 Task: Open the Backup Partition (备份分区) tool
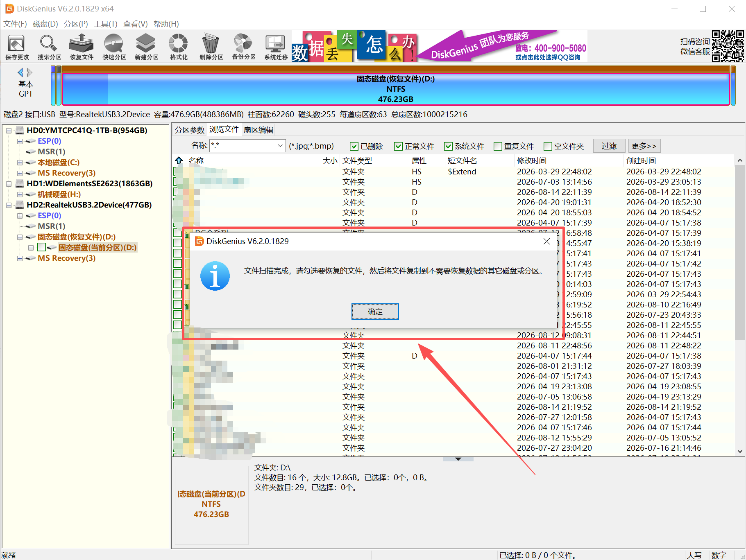[243, 47]
